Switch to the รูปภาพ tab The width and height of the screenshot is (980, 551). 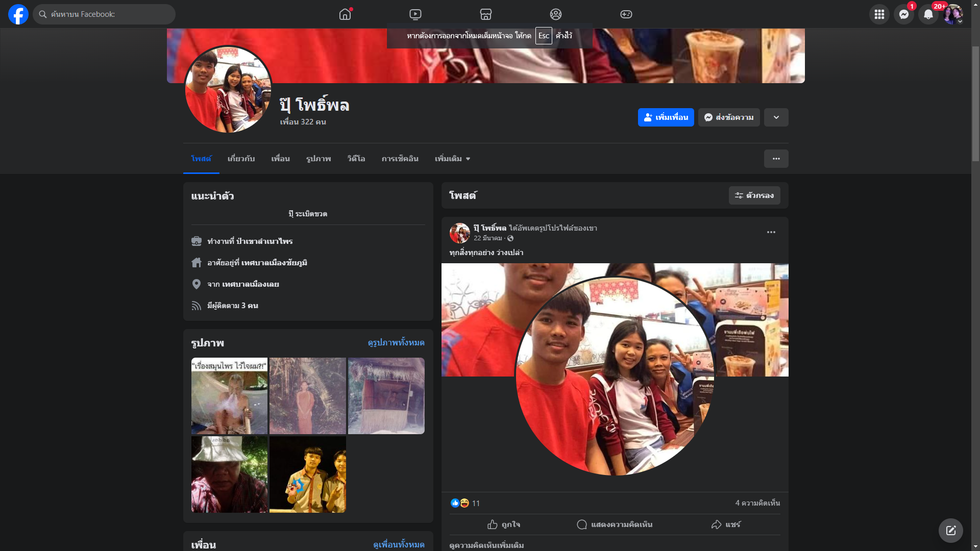click(x=318, y=159)
